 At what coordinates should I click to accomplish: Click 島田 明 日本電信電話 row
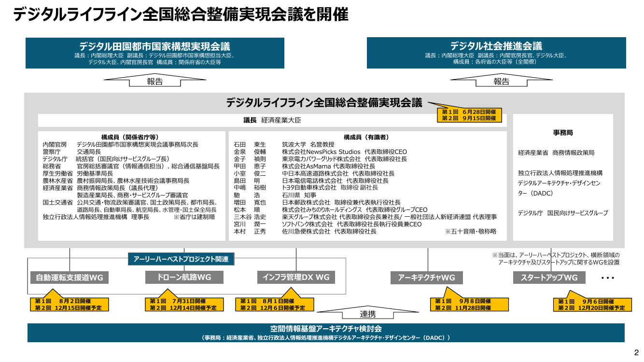coord(311,181)
